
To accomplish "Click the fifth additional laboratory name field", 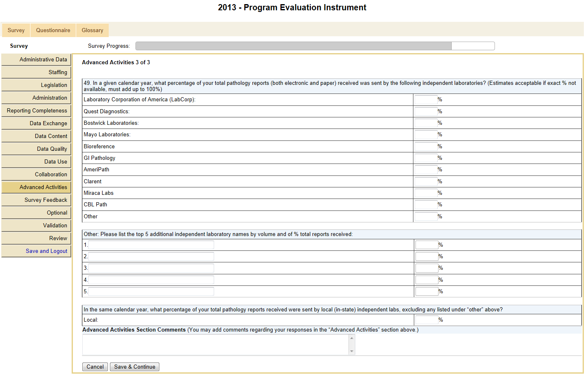I will tap(151, 292).
